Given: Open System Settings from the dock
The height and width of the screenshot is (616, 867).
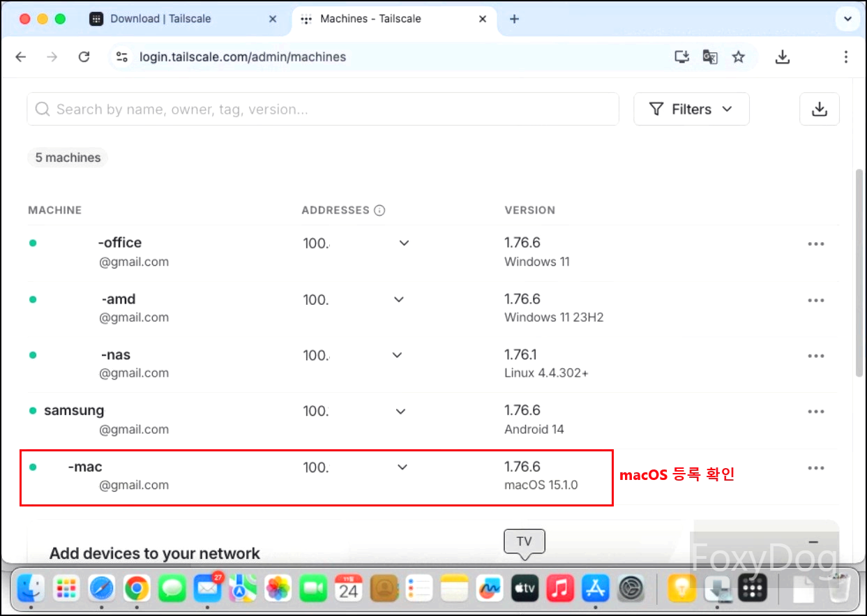Looking at the screenshot, I should [x=631, y=589].
